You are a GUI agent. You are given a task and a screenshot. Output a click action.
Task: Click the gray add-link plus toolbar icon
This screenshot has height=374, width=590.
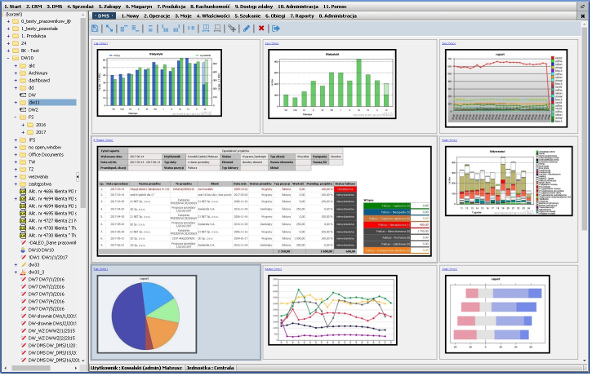pos(232,28)
